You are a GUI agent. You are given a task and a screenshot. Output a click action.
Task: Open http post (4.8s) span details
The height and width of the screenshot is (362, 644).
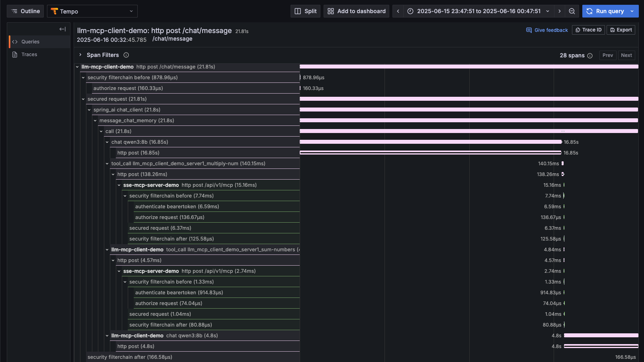point(208,346)
